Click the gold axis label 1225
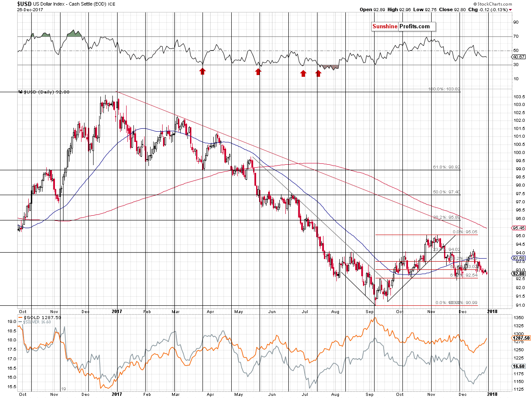Viewport: 532px width, 398px height. pos(518,359)
